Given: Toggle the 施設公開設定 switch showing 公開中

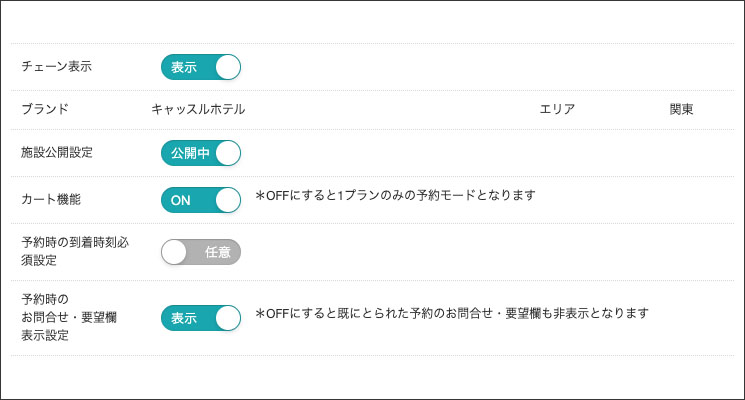Looking at the screenshot, I should pos(201,153).
